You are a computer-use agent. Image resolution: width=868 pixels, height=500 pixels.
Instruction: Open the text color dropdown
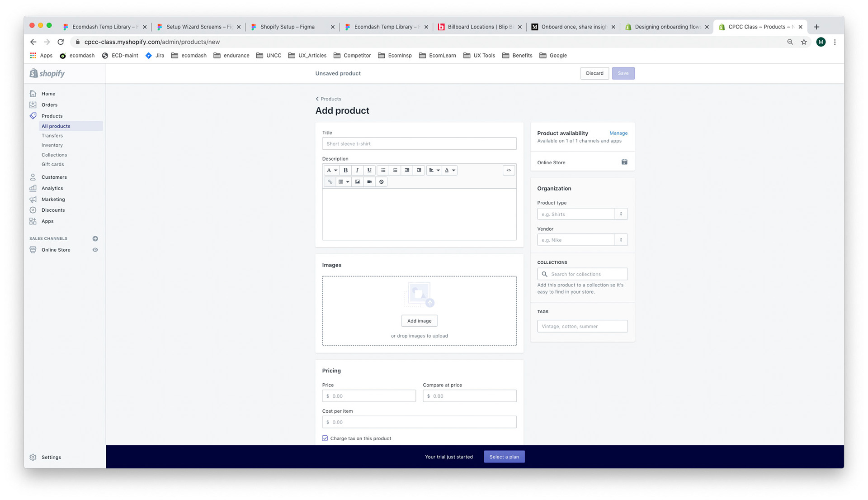[x=449, y=170]
